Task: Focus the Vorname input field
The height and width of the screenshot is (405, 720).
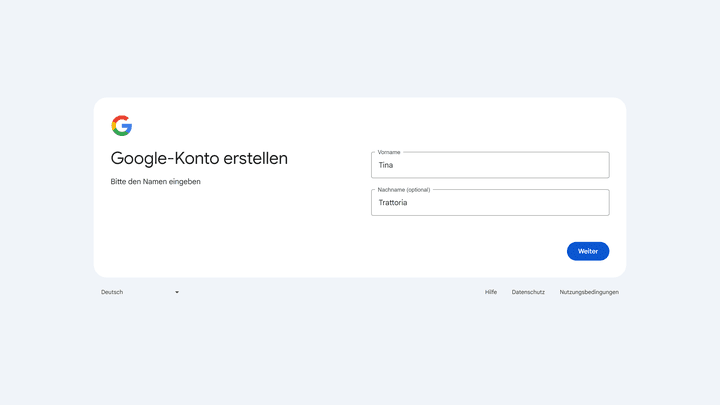Action: pos(489,166)
